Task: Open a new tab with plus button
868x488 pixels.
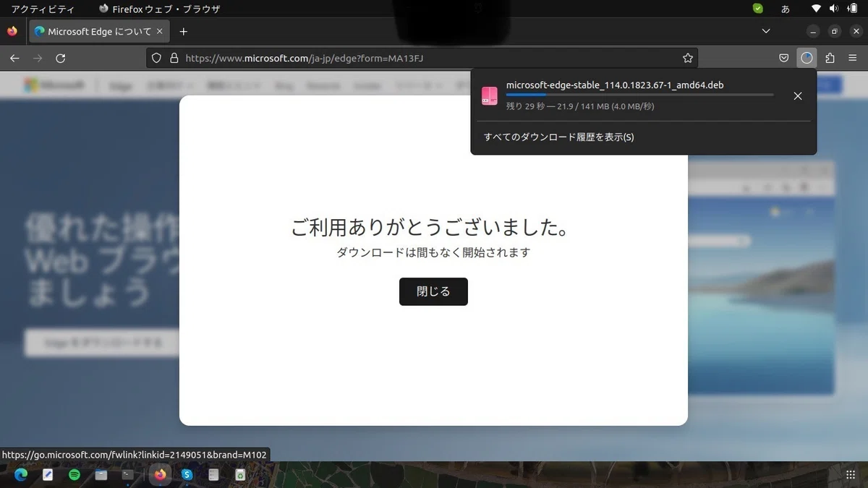Action: 184,32
